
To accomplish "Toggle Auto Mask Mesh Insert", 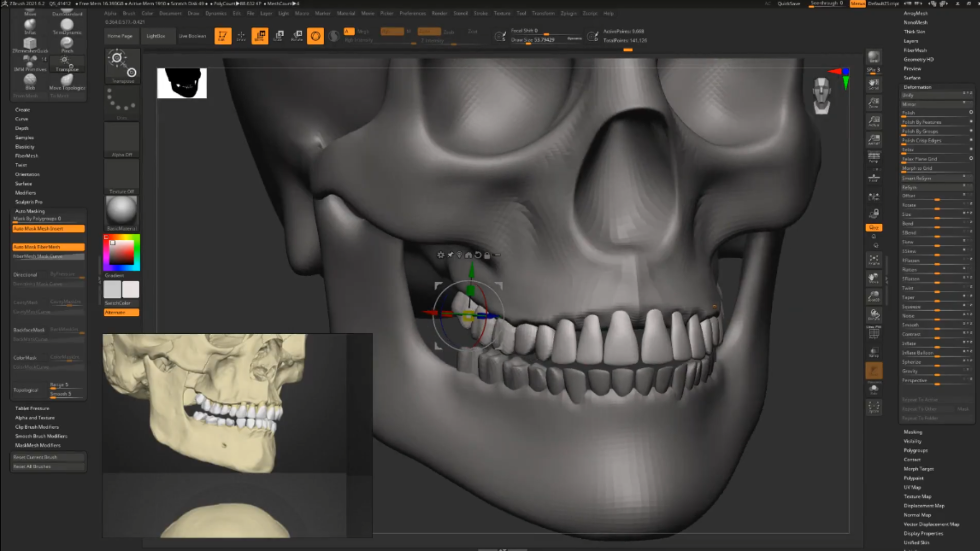I will click(48, 229).
